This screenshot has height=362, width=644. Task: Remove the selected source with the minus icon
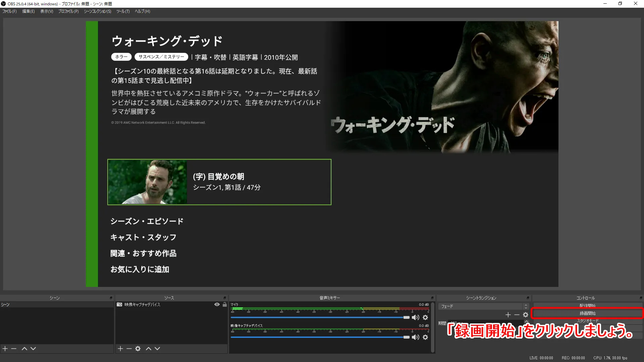point(129,349)
